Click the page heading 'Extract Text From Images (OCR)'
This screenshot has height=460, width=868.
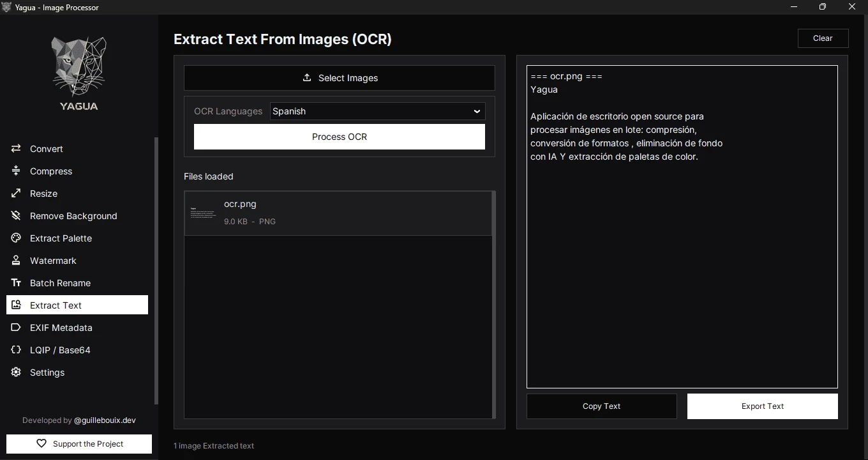(x=283, y=39)
